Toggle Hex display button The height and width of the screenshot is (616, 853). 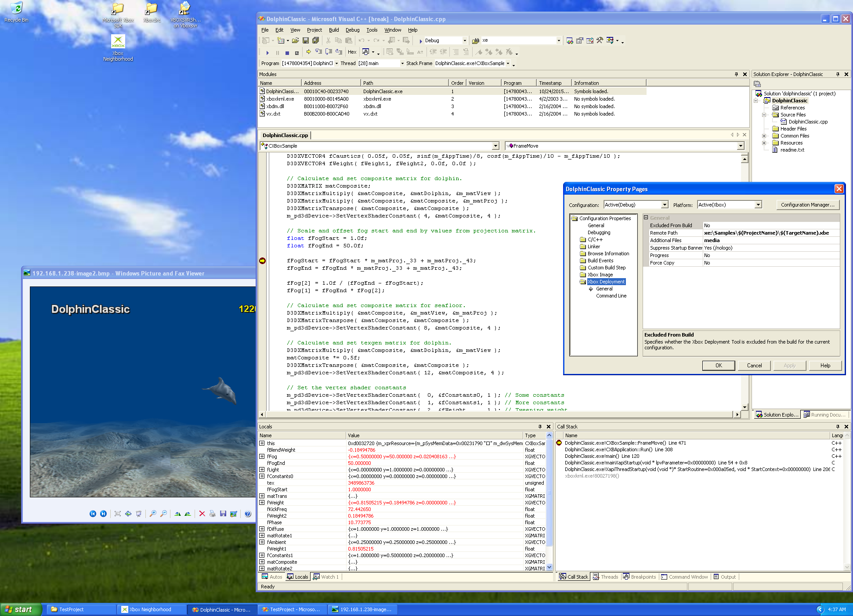(x=352, y=52)
